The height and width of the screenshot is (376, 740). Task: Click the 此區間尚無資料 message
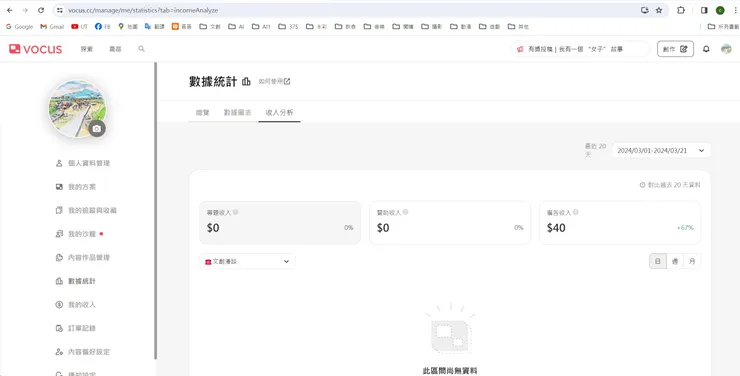coord(450,371)
